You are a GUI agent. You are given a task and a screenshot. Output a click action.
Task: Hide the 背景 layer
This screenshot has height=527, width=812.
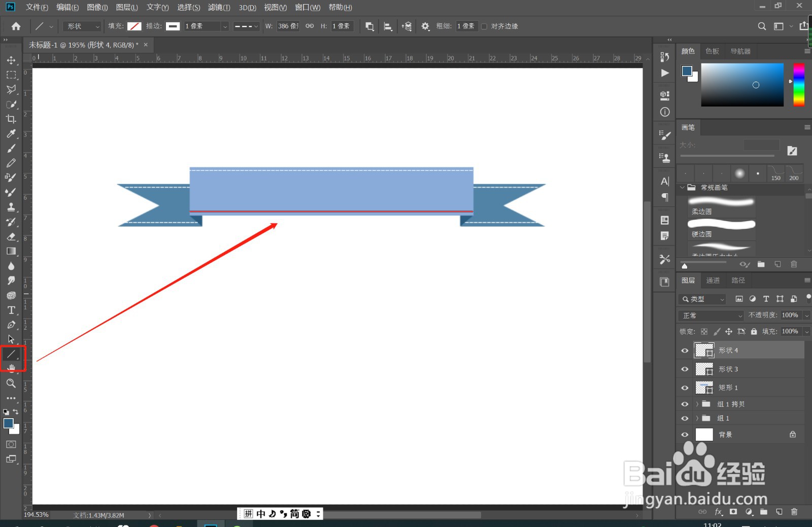click(685, 435)
